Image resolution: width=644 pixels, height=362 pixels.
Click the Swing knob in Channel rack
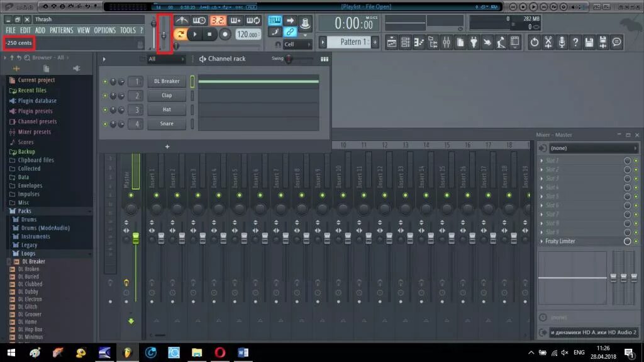pyautogui.click(x=289, y=59)
